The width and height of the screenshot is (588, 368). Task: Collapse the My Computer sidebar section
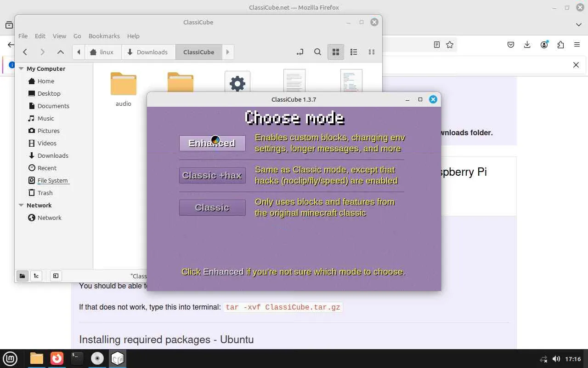pos(21,69)
